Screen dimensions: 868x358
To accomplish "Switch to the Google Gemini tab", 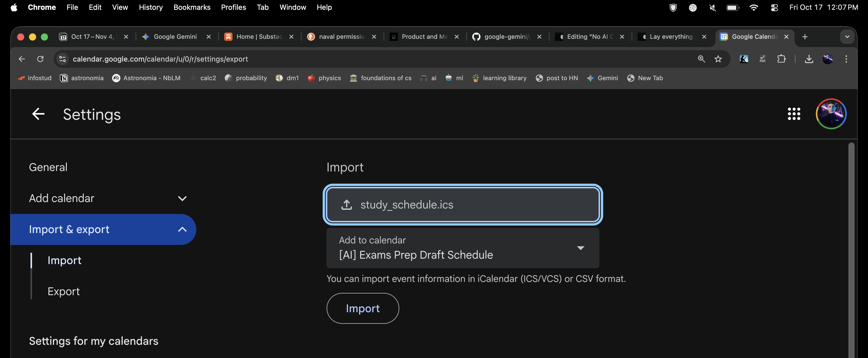I will (175, 37).
